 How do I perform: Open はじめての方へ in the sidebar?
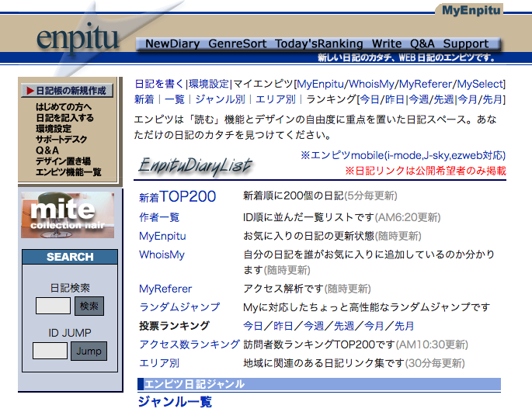tap(64, 107)
